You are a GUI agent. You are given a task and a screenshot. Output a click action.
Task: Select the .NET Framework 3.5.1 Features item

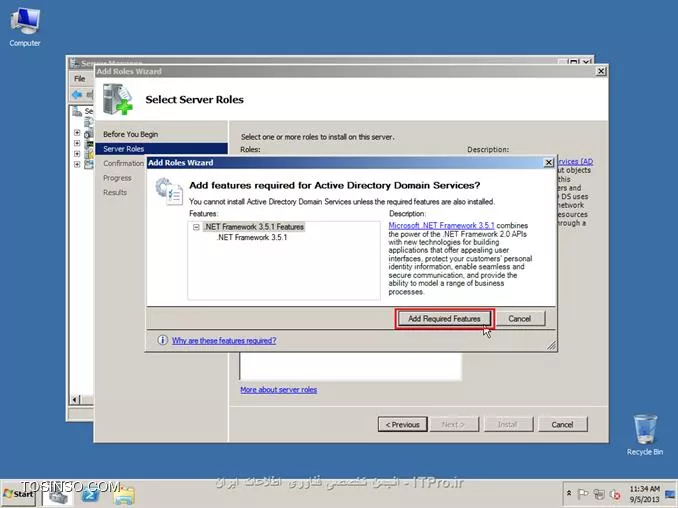[254, 227]
